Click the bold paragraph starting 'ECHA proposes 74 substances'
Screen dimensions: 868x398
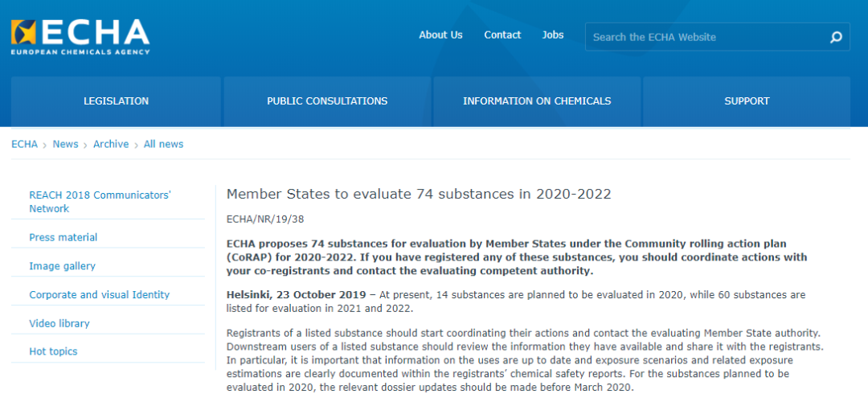click(517, 257)
